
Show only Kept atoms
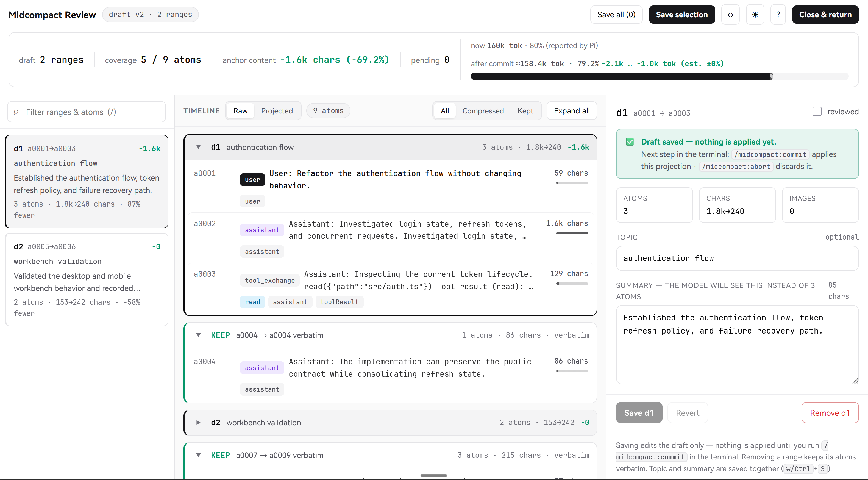tap(525, 110)
